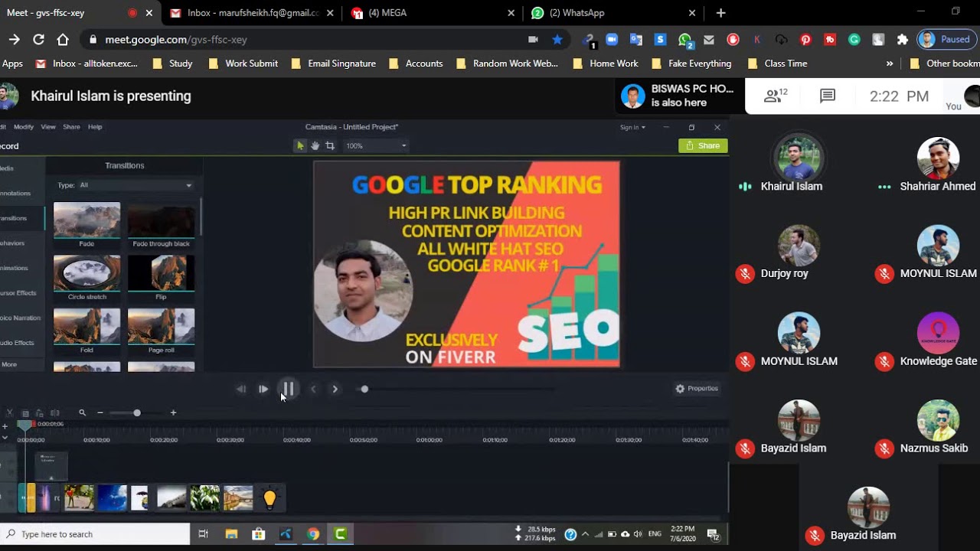
Task: Show the Meet participants list icon
Action: pos(775,96)
